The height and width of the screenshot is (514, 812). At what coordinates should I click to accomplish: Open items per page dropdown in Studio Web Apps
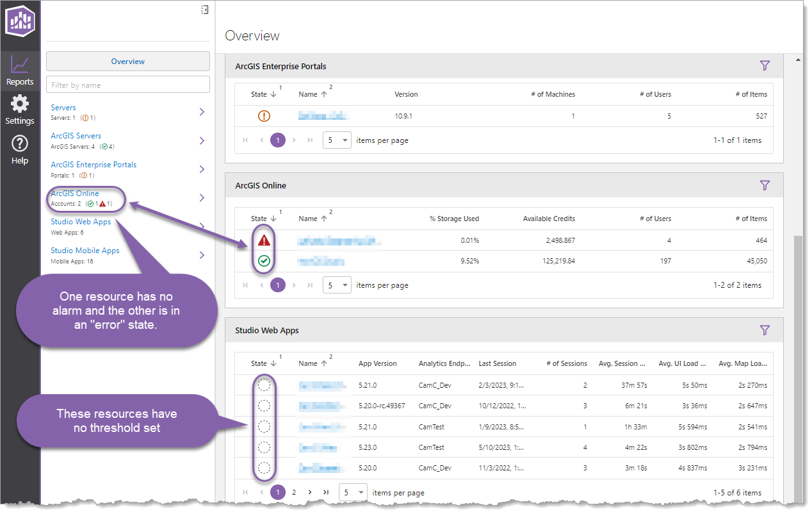[x=353, y=493]
